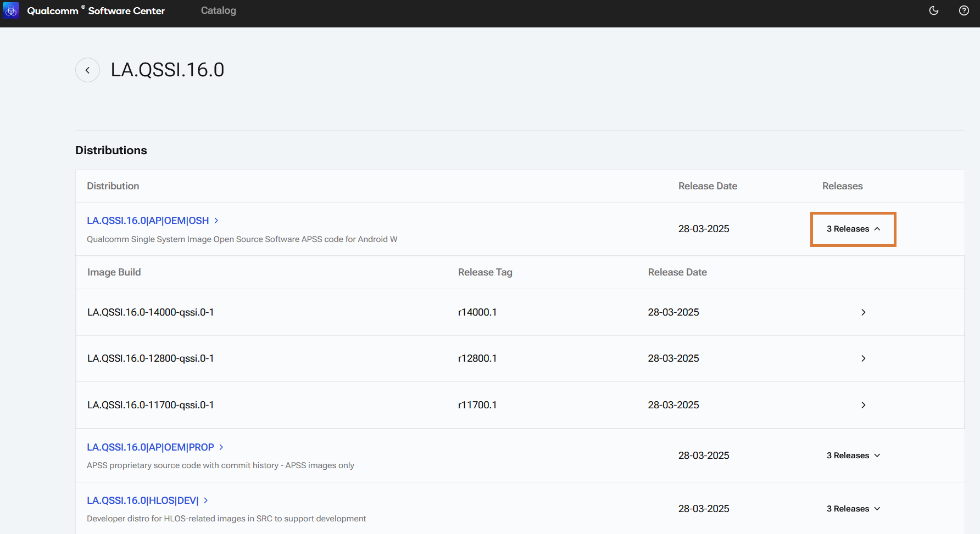Click the Image Build column header
Image resolution: width=980 pixels, height=534 pixels.
point(114,272)
